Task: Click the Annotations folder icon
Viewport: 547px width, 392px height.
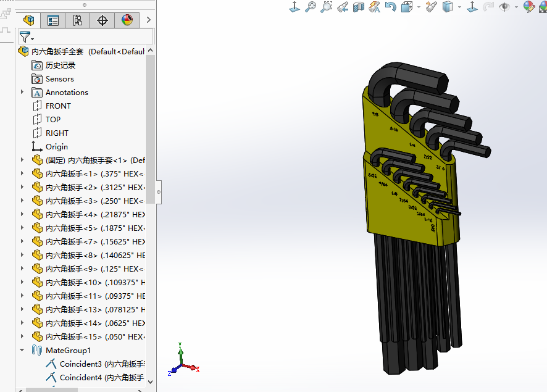Action: tap(37, 93)
